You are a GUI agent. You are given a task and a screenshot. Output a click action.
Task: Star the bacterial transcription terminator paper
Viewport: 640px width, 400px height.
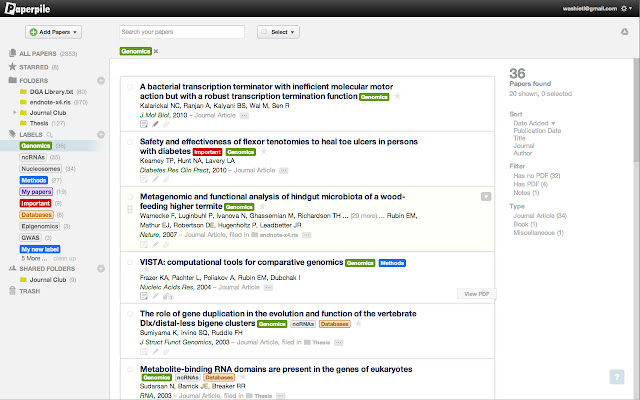[x=397, y=97]
